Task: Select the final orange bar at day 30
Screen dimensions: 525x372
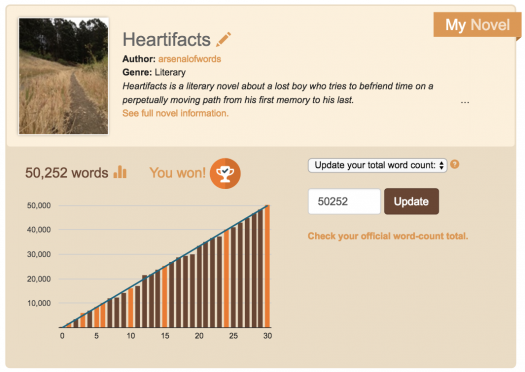Action: click(x=267, y=266)
